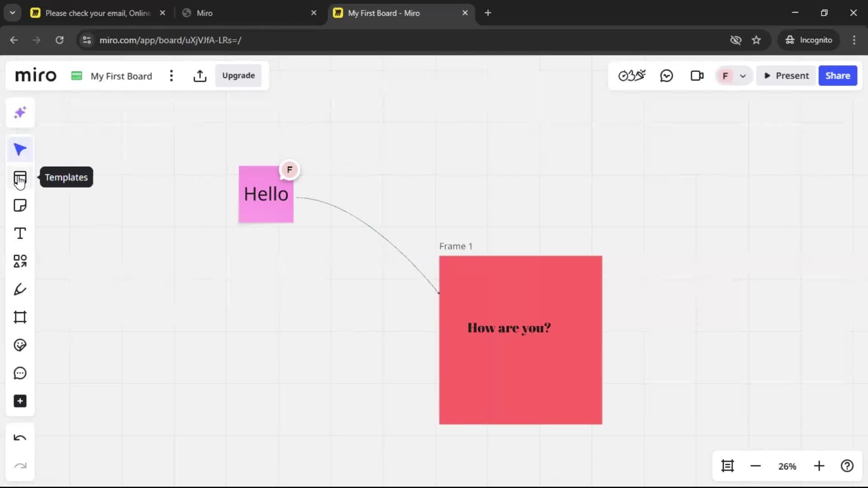
Task: Select the Pen drawing tool
Action: [x=20, y=289]
